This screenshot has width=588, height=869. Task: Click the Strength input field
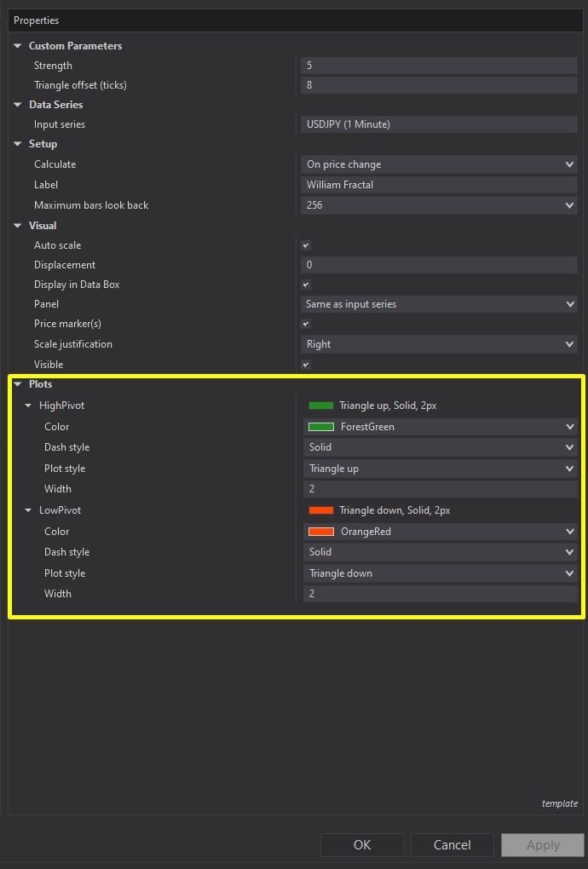[x=439, y=66]
